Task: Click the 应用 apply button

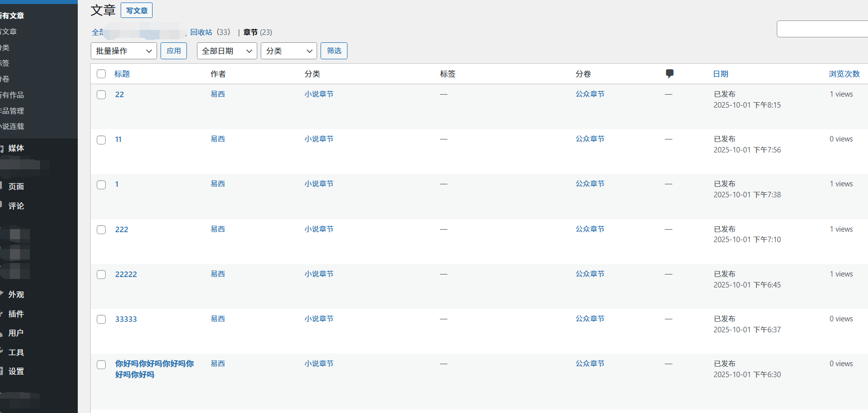Action: (174, 51)
